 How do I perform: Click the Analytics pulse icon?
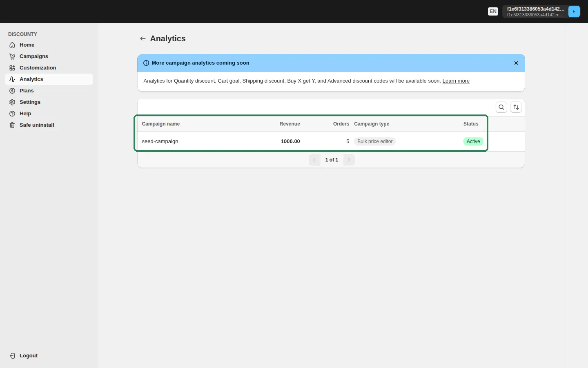12,79
